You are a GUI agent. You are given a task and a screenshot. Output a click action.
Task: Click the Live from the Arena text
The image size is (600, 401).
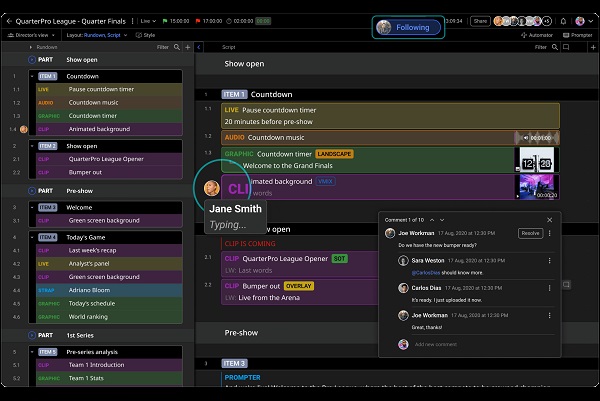[269, 298]
